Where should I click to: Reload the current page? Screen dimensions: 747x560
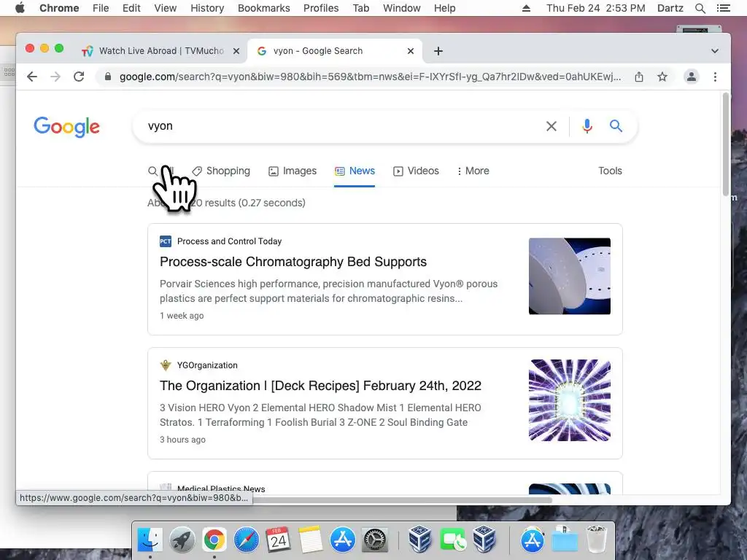(x=79, y=77)
